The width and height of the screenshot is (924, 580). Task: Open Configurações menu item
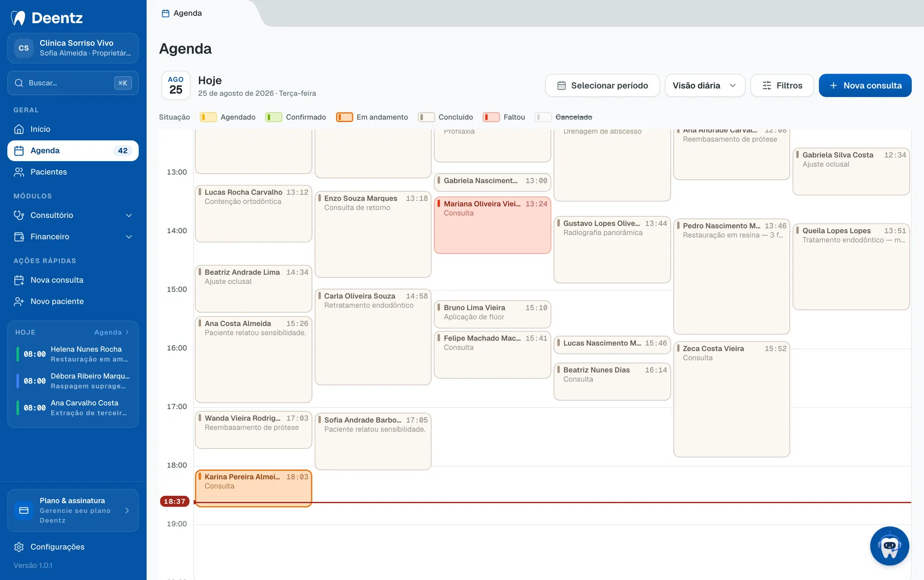(73, 547)
